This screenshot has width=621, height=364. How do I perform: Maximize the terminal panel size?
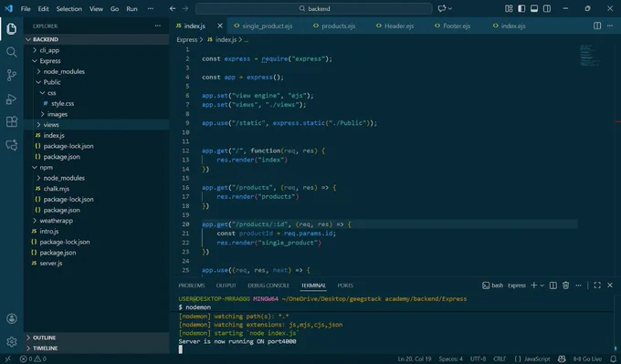[x=597, y=286]
